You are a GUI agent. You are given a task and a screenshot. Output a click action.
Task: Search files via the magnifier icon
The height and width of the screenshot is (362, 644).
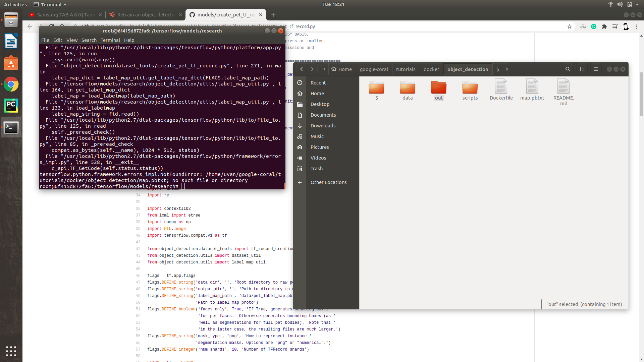tap(568, 69)
